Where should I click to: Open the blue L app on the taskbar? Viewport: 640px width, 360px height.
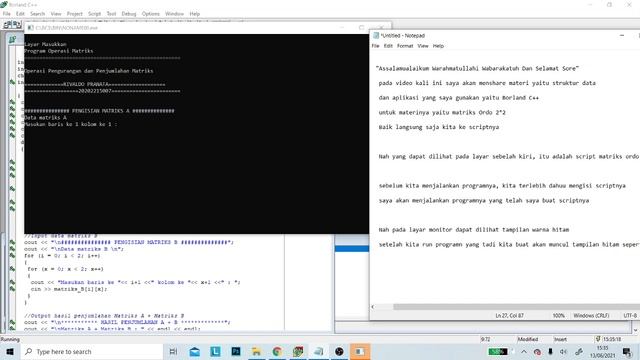pyautogui.click(x=215, y=351)
